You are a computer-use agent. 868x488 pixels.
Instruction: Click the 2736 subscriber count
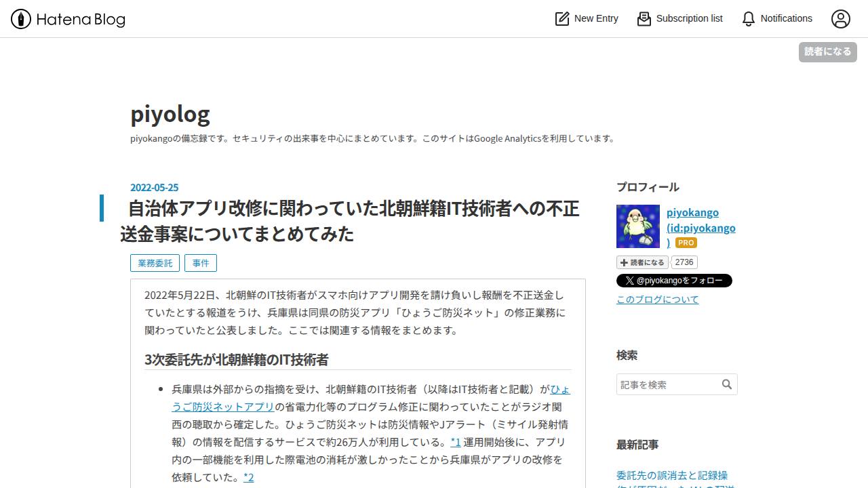(684, 262)
